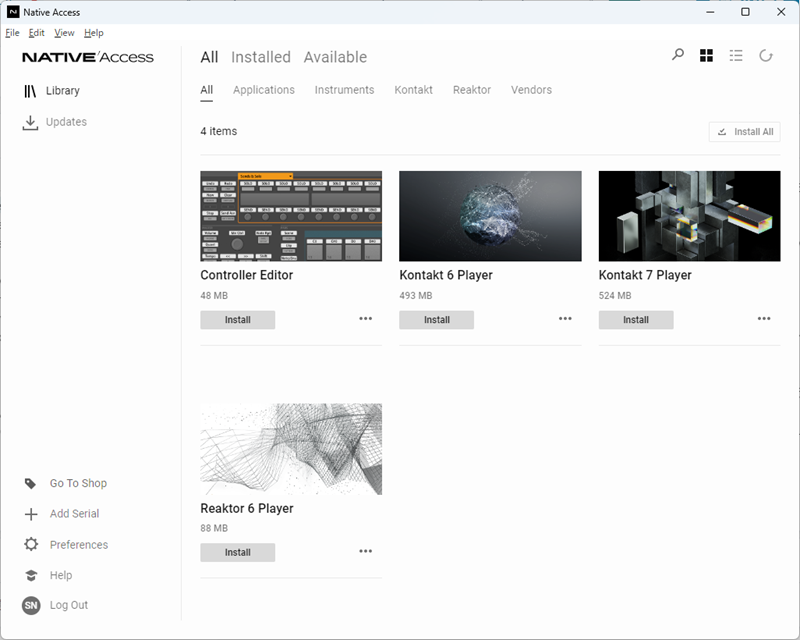This screenshot has height=640, width=800.
Task: Click the Kontakt 6 Player thumbnail
Action: tap(490, 216)
